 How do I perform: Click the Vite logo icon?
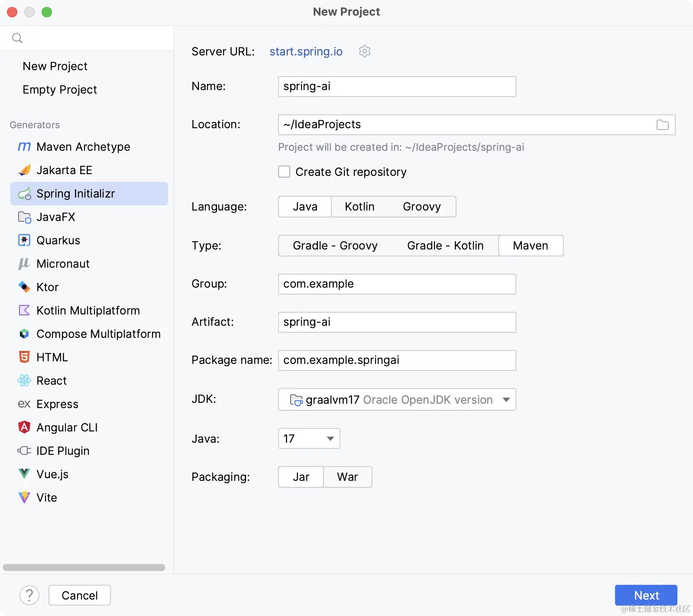24,498
